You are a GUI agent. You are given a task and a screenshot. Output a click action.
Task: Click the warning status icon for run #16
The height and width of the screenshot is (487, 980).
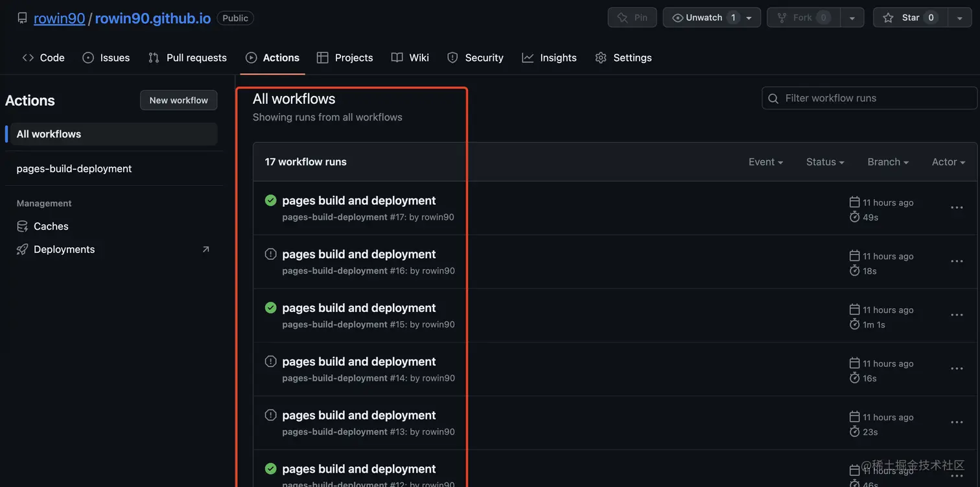click(271, 254)
